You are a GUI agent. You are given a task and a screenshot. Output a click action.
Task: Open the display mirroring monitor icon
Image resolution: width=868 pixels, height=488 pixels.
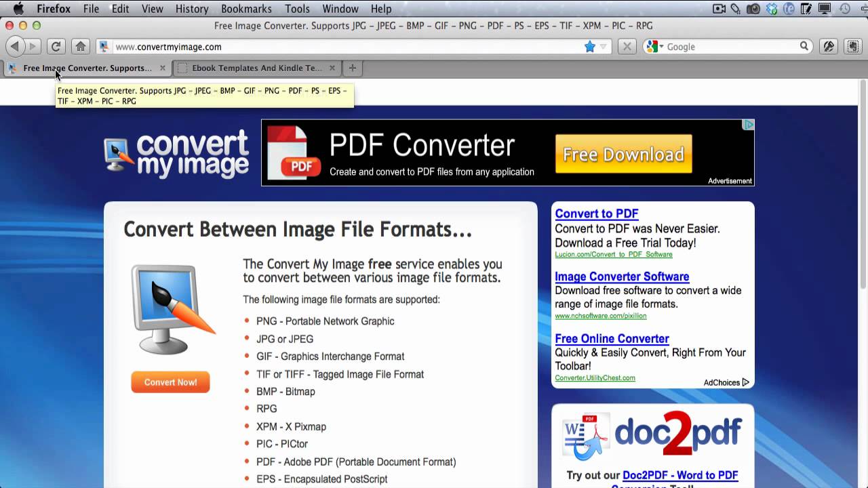pos(825,9)
